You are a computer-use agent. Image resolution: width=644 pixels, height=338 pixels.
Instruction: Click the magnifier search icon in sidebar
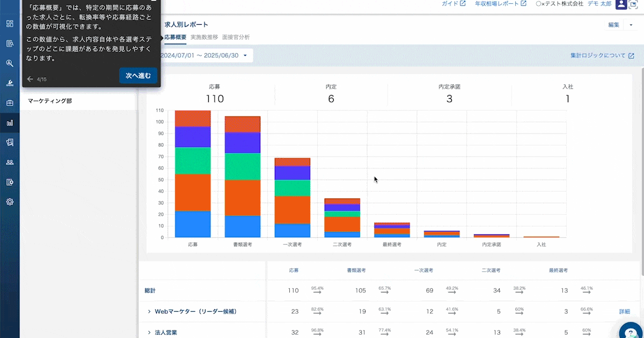[10, 63]
